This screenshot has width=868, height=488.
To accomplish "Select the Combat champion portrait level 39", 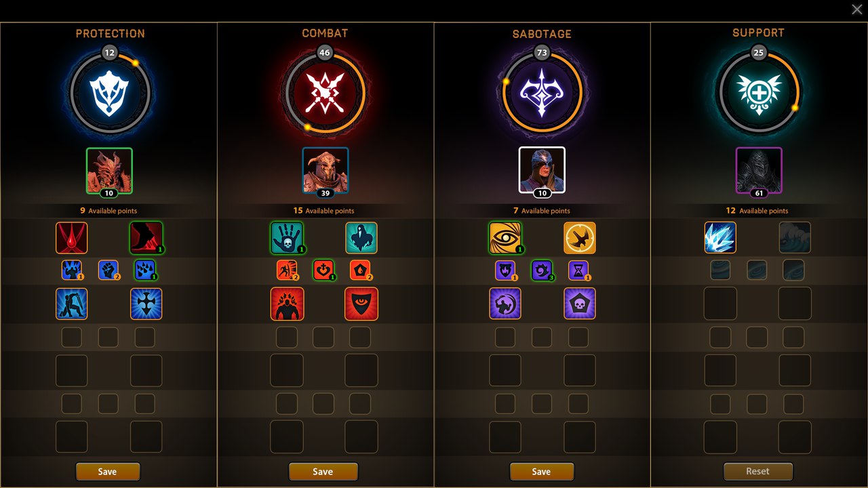I will coord(325,171).
